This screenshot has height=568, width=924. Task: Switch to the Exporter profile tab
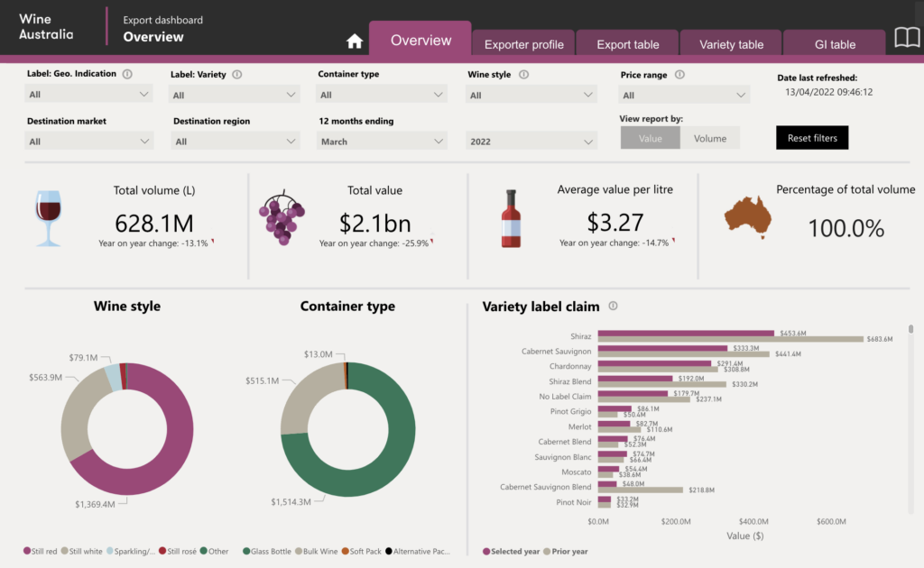point(523,43)
